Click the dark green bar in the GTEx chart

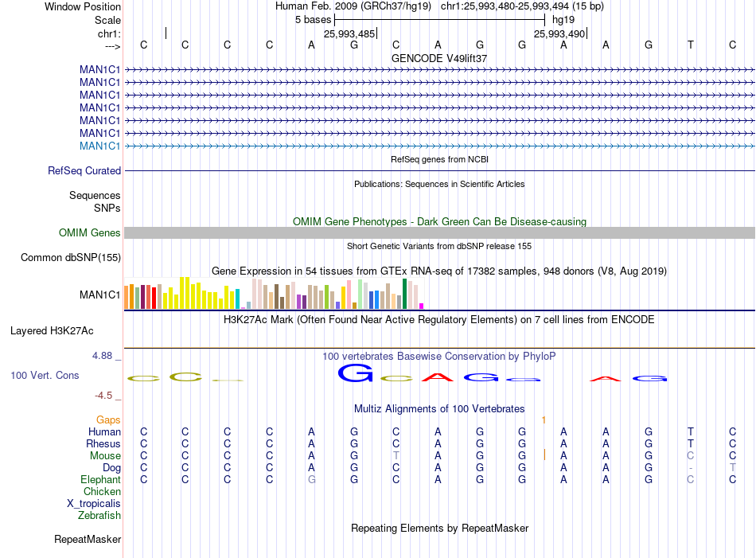coord(405,294)
